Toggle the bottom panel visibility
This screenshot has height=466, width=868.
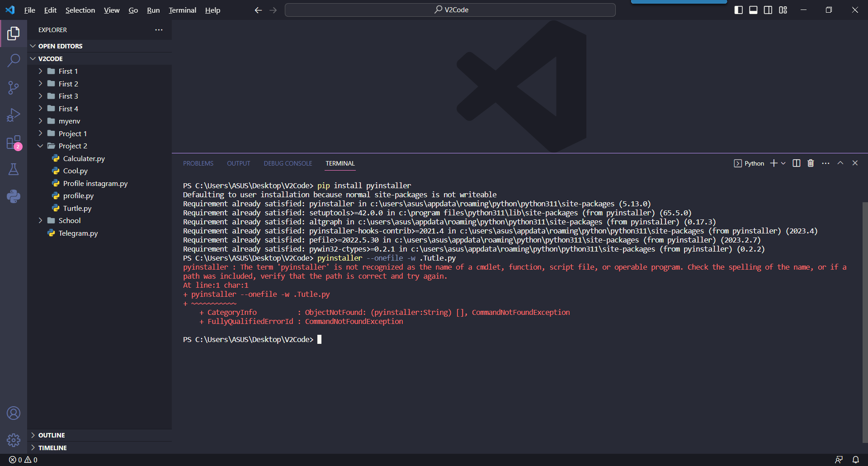coord(753,10)
